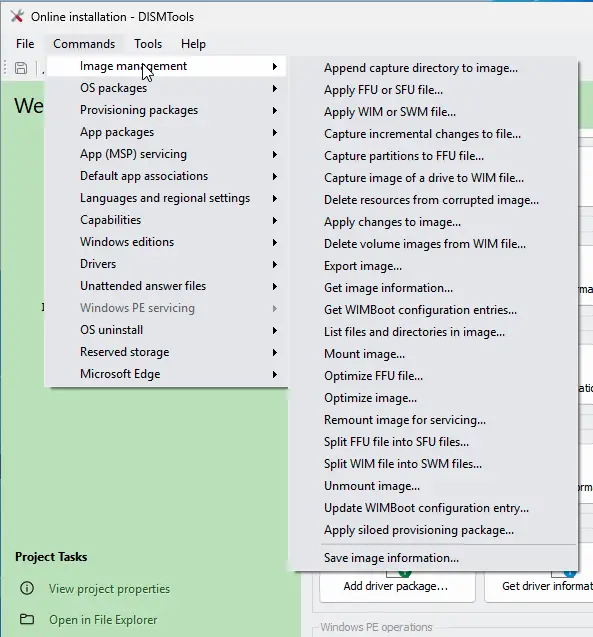Open the View project properties link
Screen dimensions: 593x637
pyautogui.click(x=109, y=589)
